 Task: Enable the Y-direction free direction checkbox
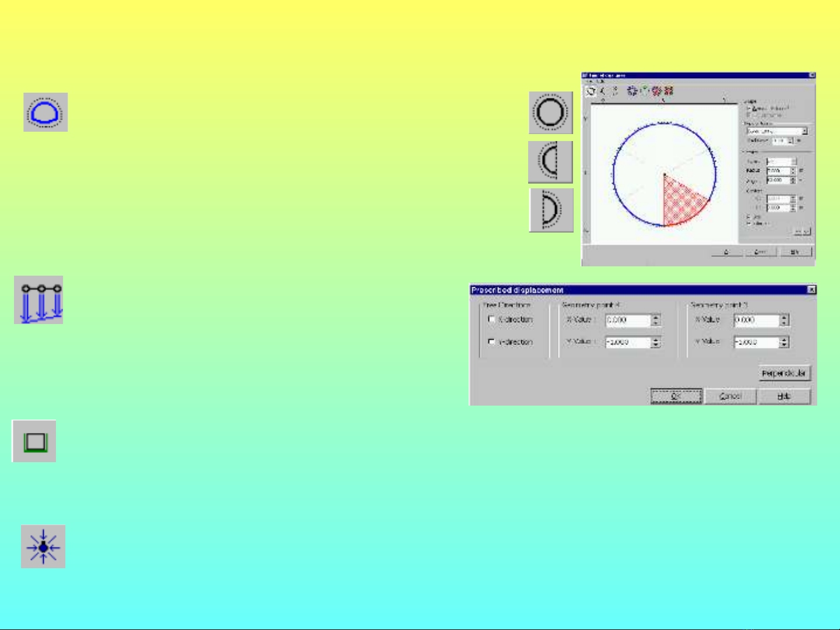point(491,342)
